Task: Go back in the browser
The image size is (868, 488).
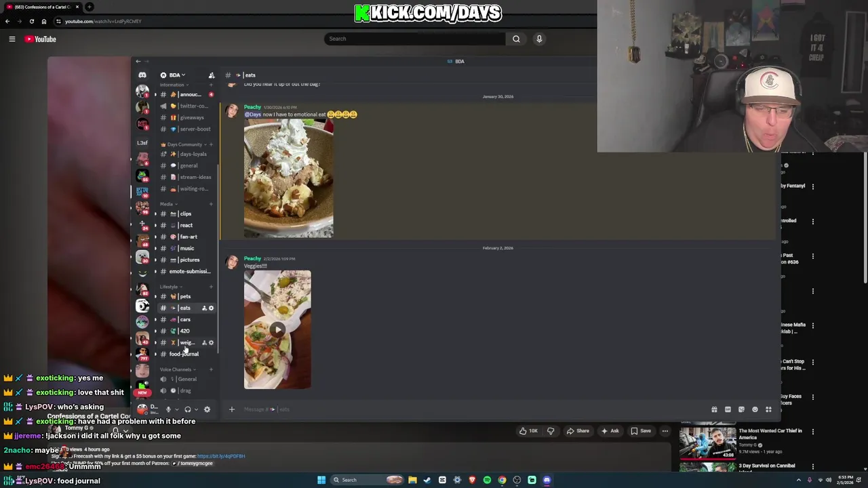Action: point(7,21)
